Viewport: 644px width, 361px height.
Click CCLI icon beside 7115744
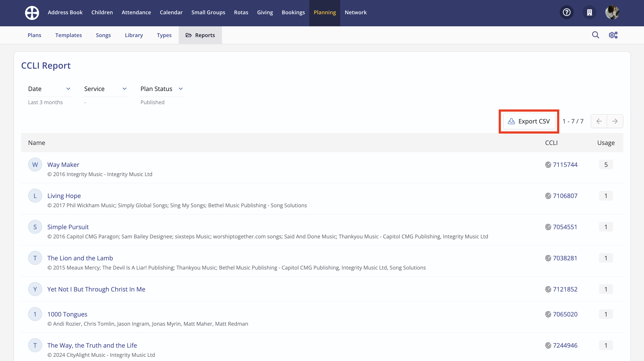(548, 165)
